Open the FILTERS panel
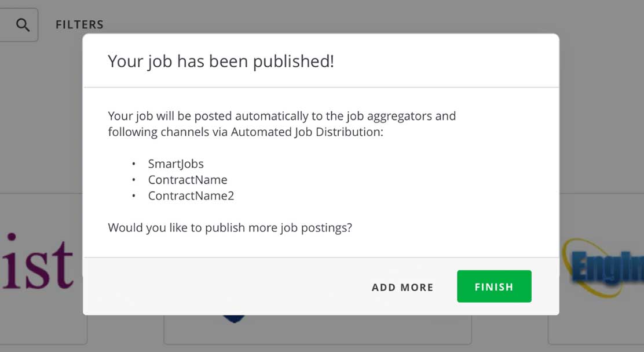The image size is (644, 352). click(x=79, y=25)
